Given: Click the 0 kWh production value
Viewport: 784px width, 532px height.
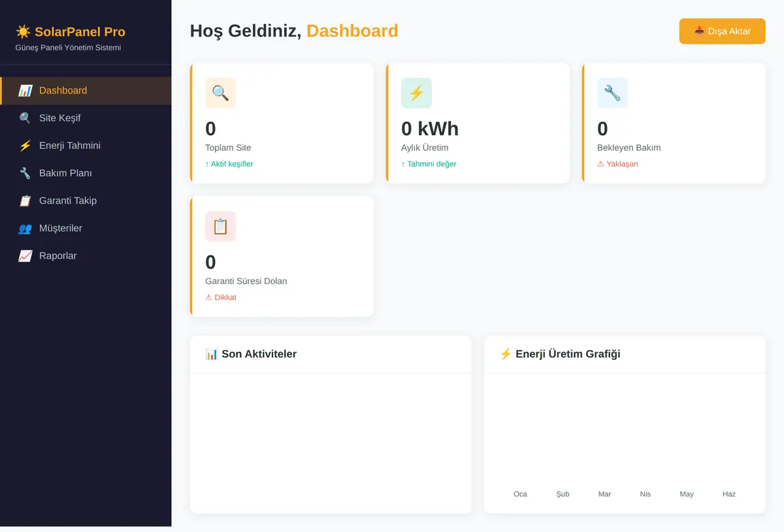Looking at the screenshot, I should 430,129.
